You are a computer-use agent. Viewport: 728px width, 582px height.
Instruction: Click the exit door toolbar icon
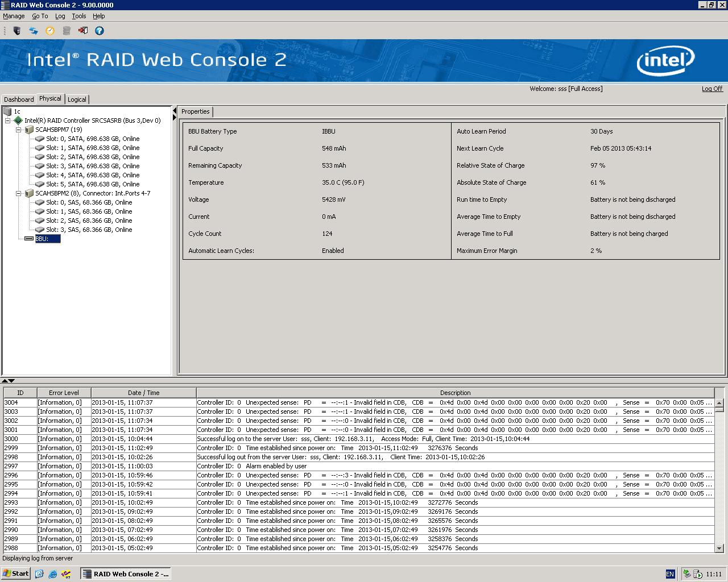(83, 31)
